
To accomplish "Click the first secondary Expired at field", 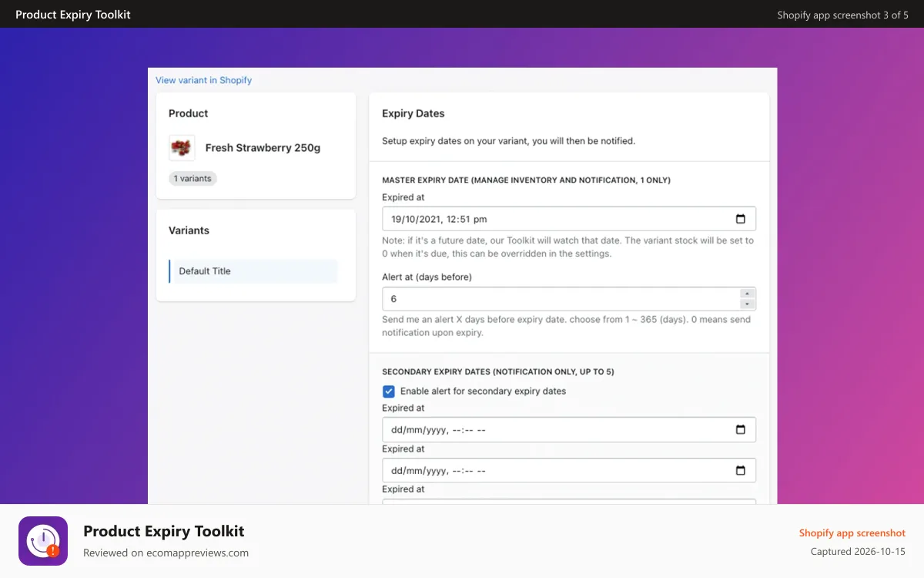I will [569, 429].
